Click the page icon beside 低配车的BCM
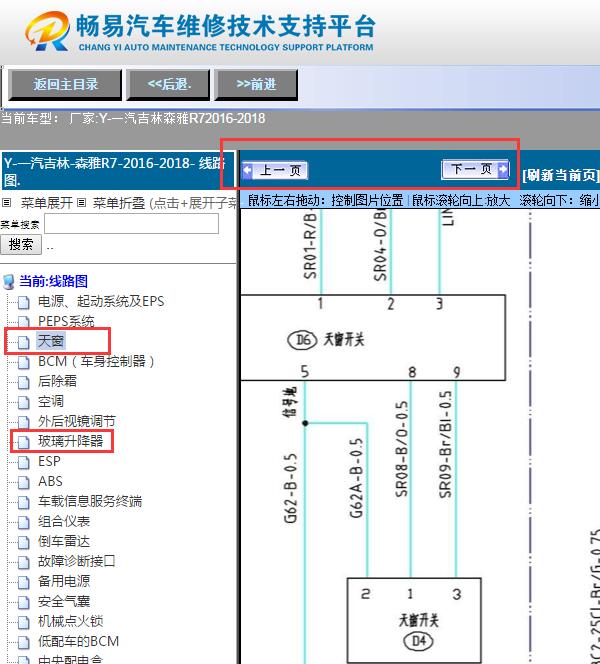 (x=24, y=642)
